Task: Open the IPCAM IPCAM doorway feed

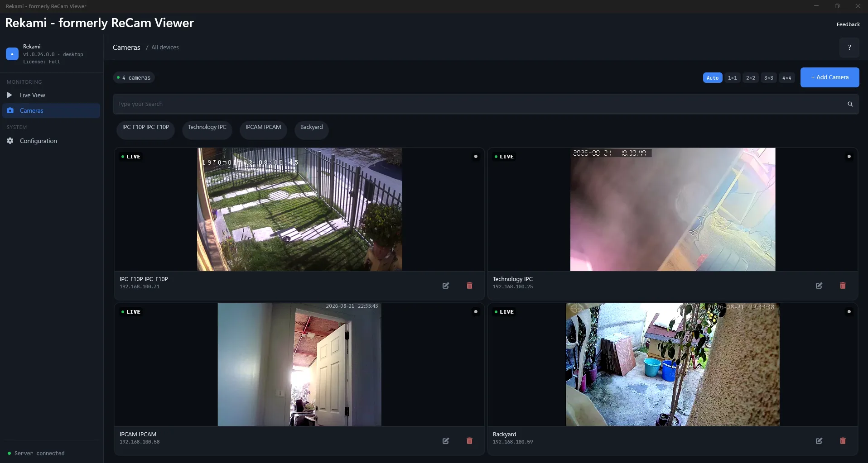Action: pos(299,365)
